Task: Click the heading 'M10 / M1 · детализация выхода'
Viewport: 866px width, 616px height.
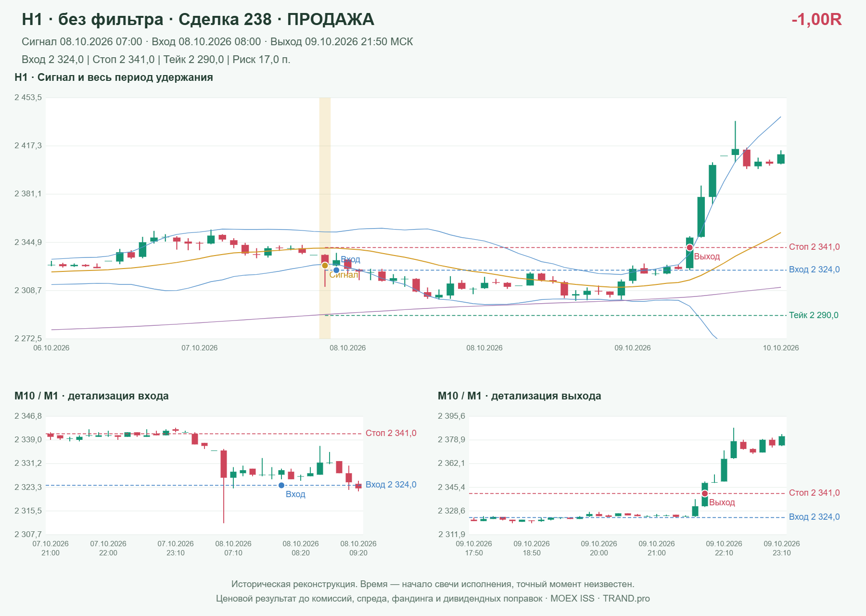Action: click(x=520, y=396)
